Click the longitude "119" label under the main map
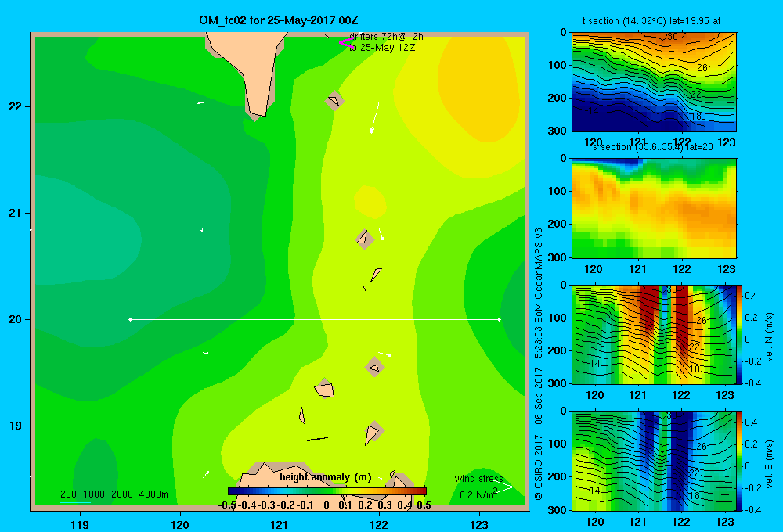 coord(80,524)
